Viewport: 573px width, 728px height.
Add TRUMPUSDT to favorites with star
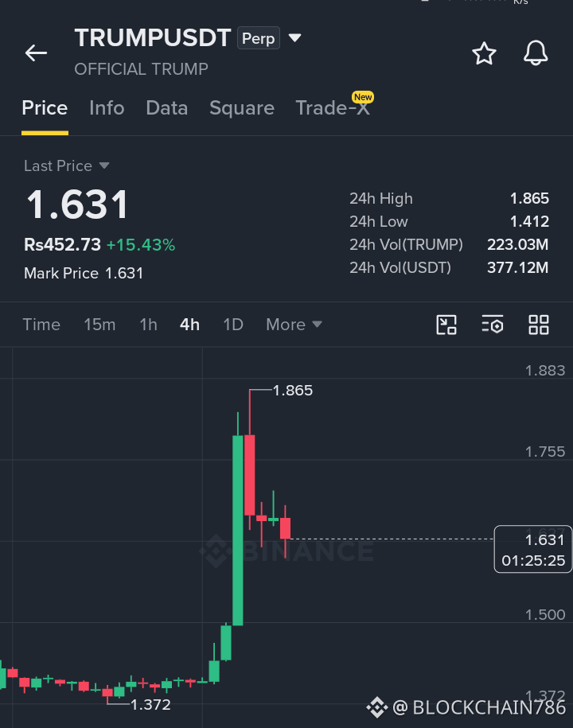pyautogui.click(x=484, y=53)
